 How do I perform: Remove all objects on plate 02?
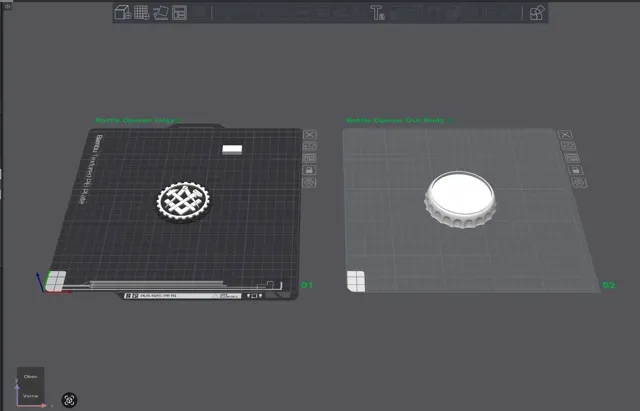click(x=565, y=135)
